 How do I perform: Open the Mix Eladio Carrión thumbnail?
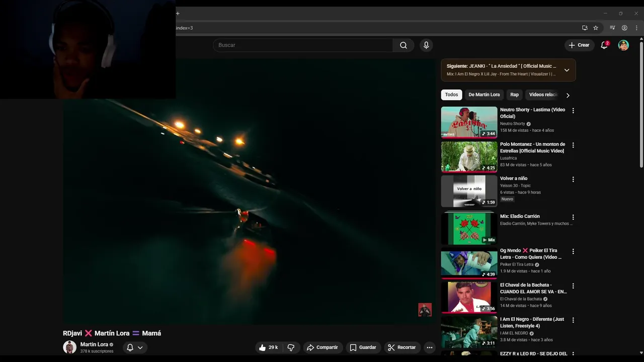[x=469, y=229]
